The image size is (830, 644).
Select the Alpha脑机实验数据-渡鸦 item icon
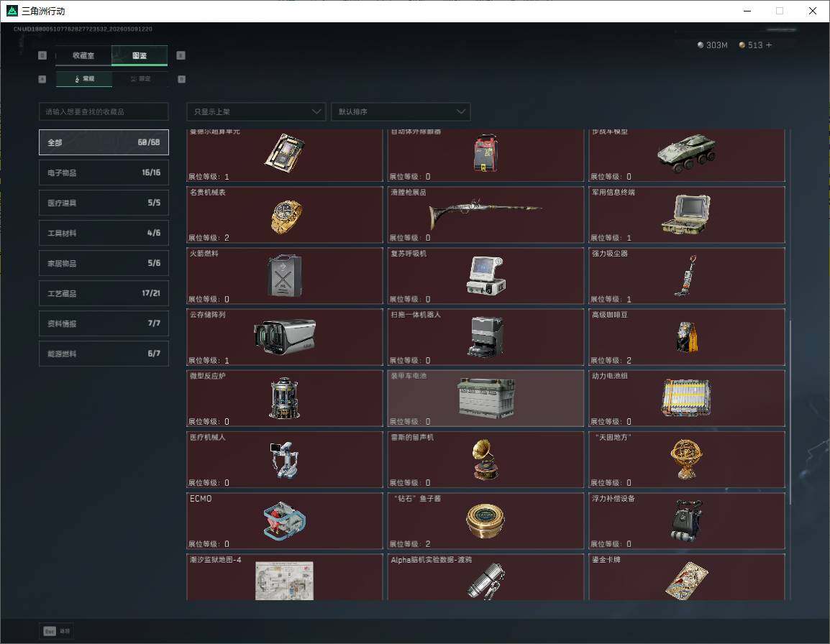[486, 581]
